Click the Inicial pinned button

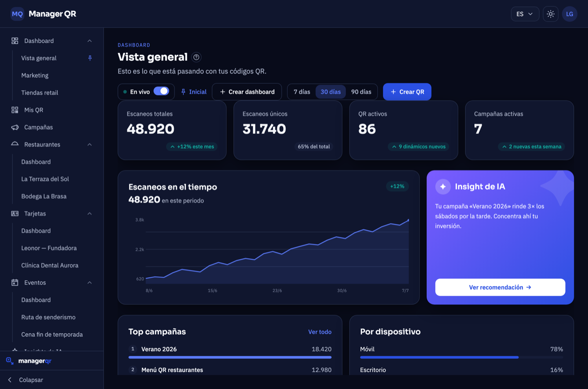tap(194, 92)
